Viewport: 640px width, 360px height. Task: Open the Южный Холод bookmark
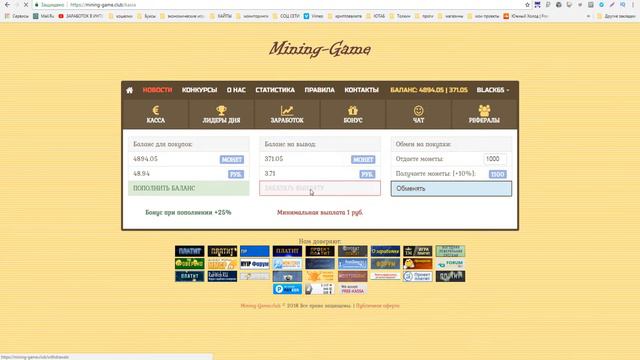pyautogui.click(x=526, y=16)
